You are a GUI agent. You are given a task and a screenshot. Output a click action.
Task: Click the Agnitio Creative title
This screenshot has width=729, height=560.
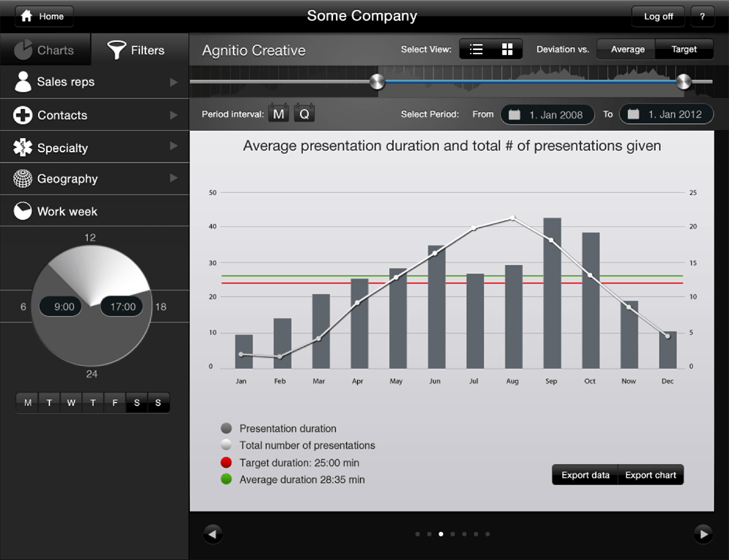point(254,50)
